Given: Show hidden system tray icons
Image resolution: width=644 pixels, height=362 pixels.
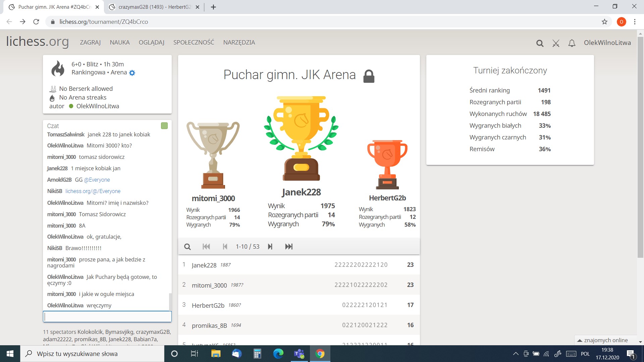Looking at the screenshot, I should click(x=516, y=354).
